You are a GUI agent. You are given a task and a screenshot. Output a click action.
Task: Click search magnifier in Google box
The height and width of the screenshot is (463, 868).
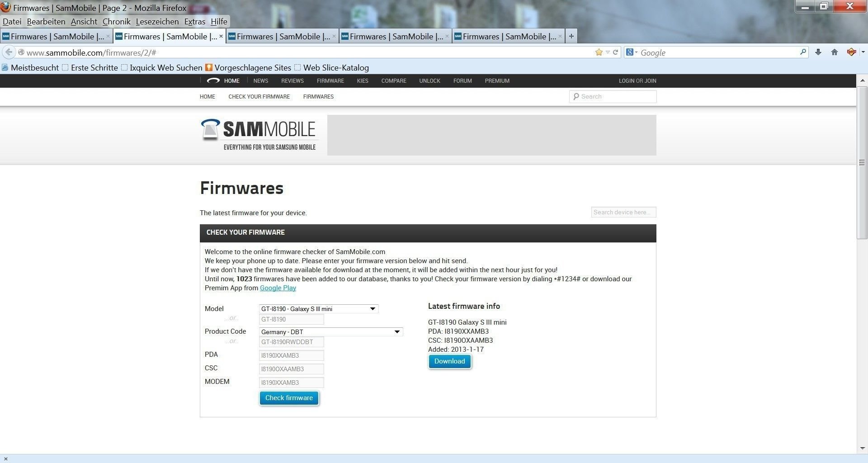tap(803, 52)
